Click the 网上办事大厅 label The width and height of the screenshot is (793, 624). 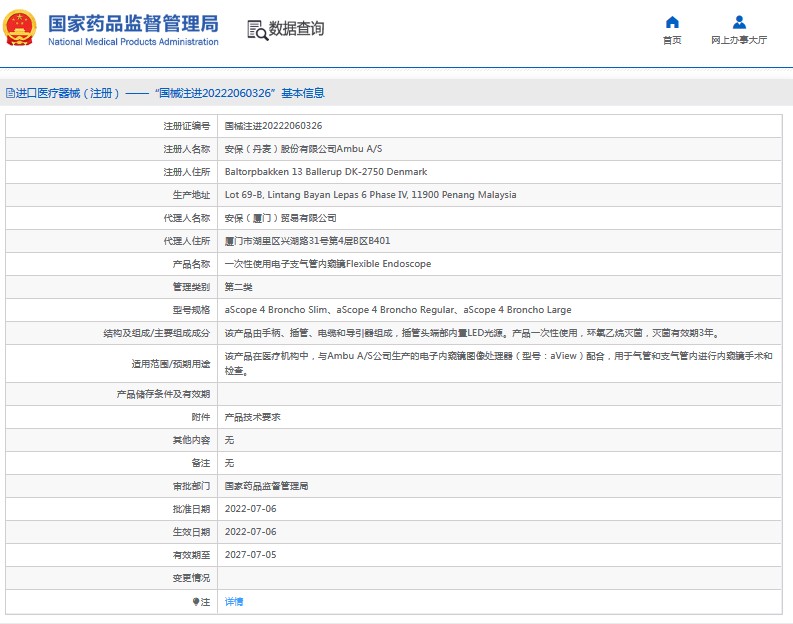pos(739,40)
